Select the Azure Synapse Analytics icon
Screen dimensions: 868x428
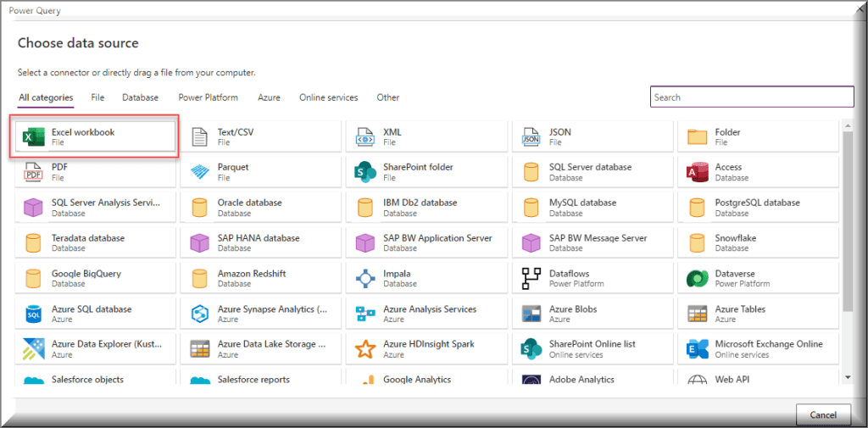click(199, 314)
